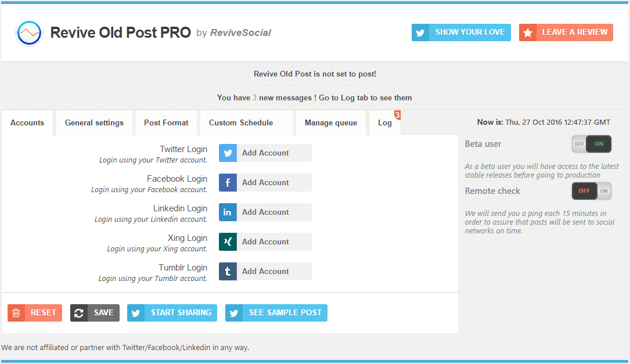
Task: Switch to General settings tab
Action: click(95, 122)
